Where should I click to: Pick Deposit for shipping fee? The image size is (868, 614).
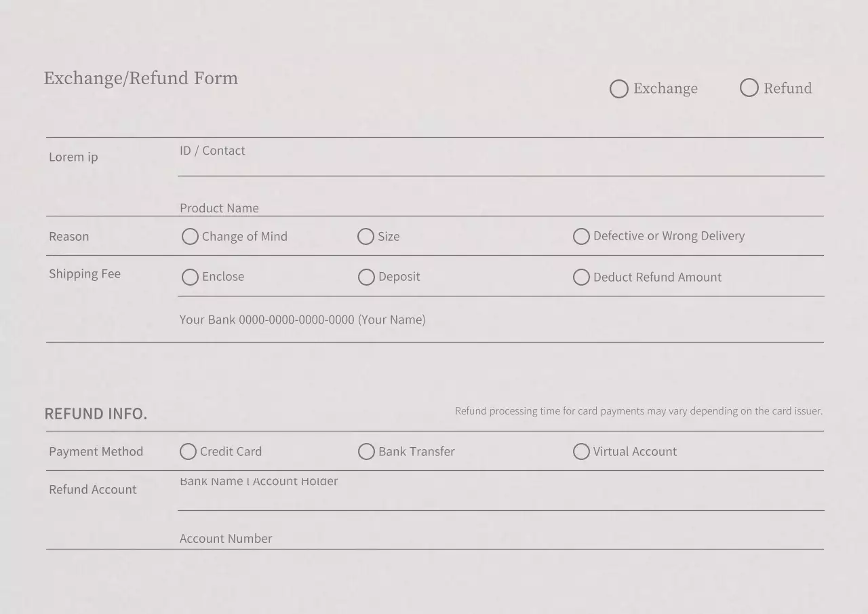(x=366, y=277)
